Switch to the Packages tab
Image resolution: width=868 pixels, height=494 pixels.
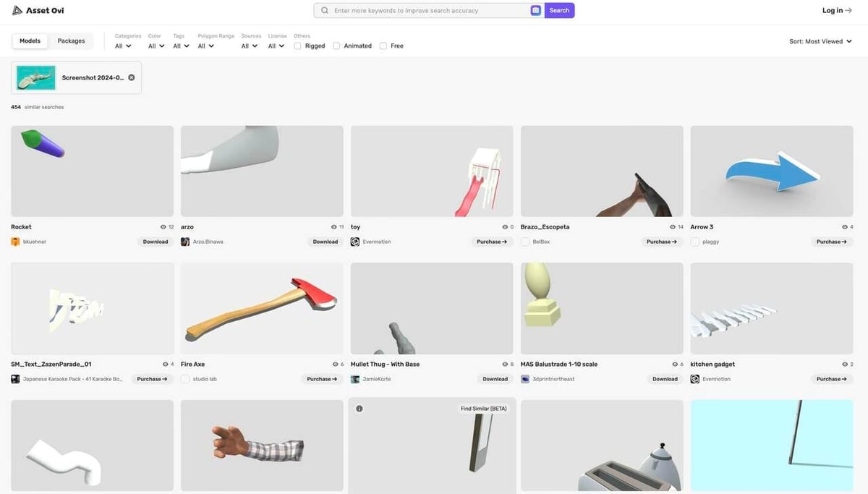(71, 41)
